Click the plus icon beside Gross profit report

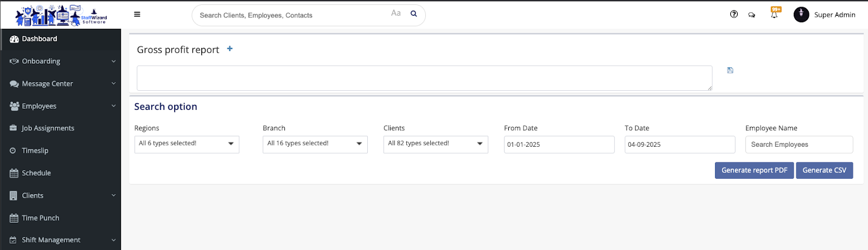pos(230,49)
